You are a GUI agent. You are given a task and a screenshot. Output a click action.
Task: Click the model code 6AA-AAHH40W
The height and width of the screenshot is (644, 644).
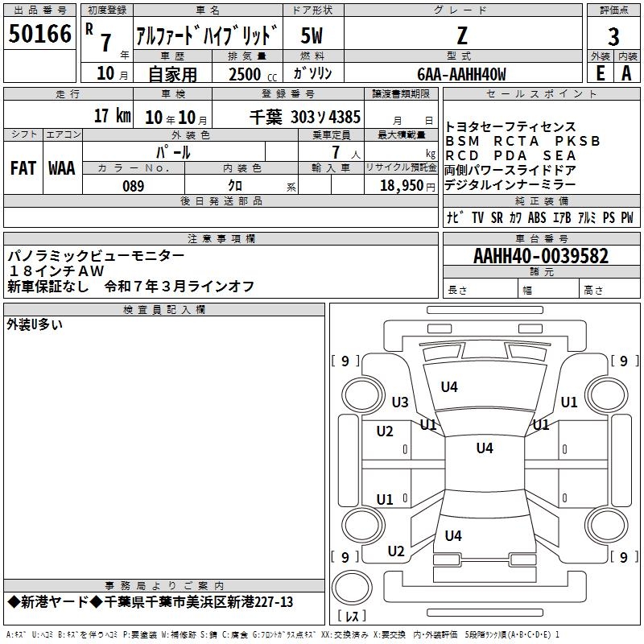[x=461, y=74]
